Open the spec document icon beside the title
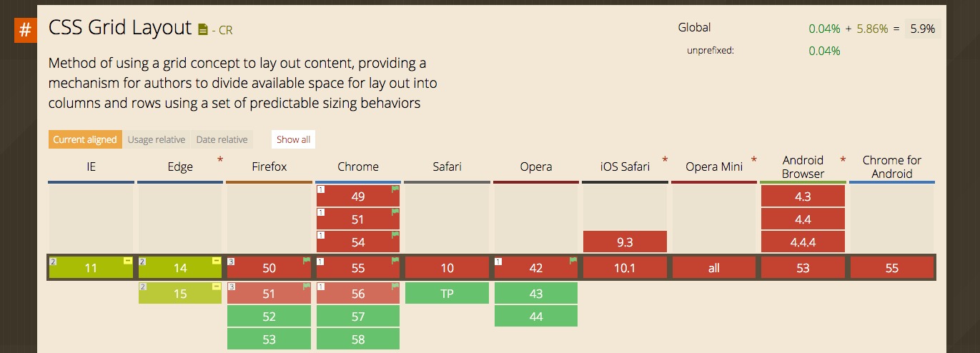Viewport: 980px width, 353px height. coord(203,30)
